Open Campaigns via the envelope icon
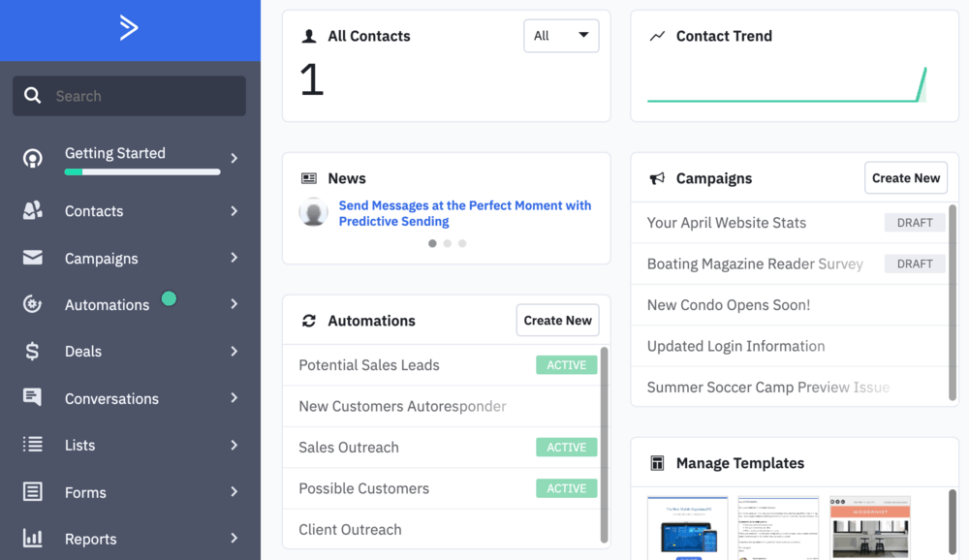This screenshot has height=560, width=969. (x=34, y=258)
